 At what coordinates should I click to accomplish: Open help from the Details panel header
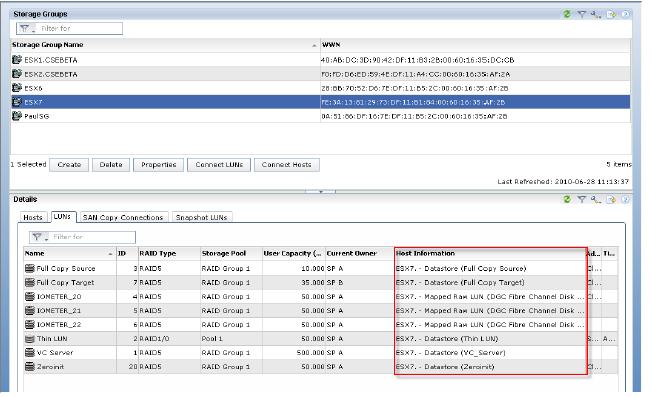pos(625,200)
